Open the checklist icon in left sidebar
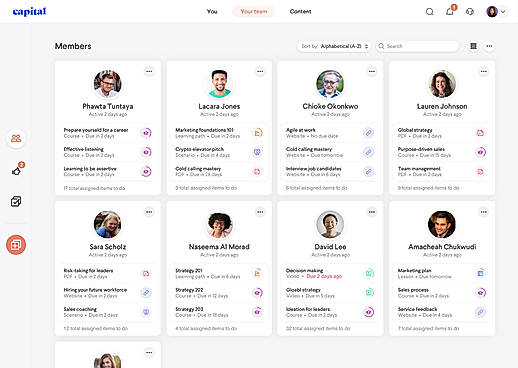 16,201
